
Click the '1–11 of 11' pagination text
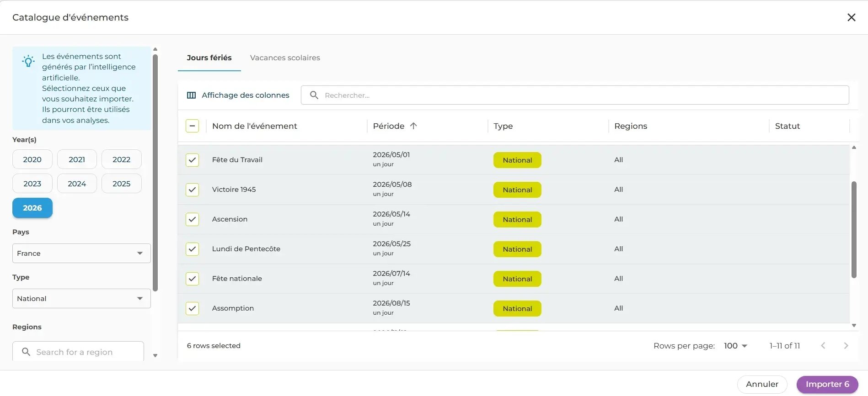coord(784,346)
